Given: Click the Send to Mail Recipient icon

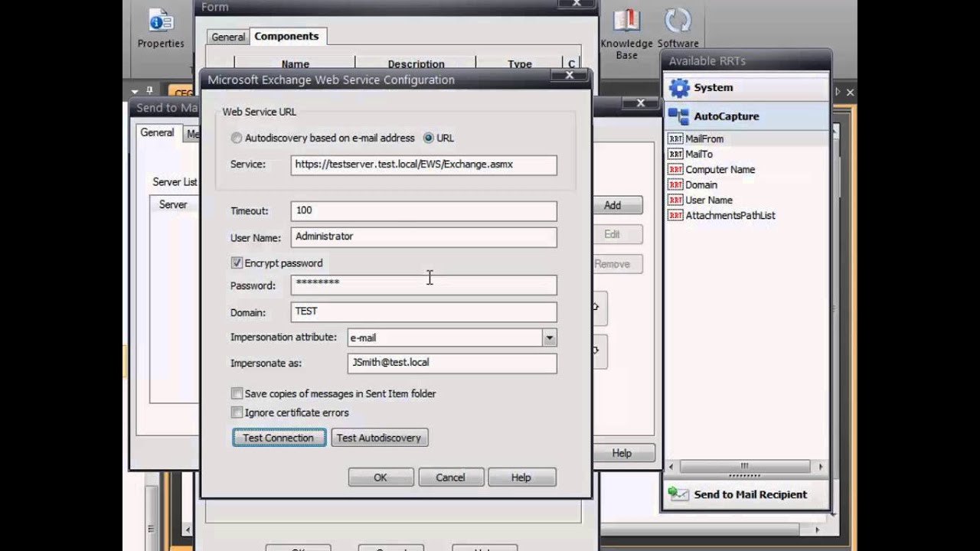Looking at the screenshot, I should pyautogui.click(x=678, y=494).
